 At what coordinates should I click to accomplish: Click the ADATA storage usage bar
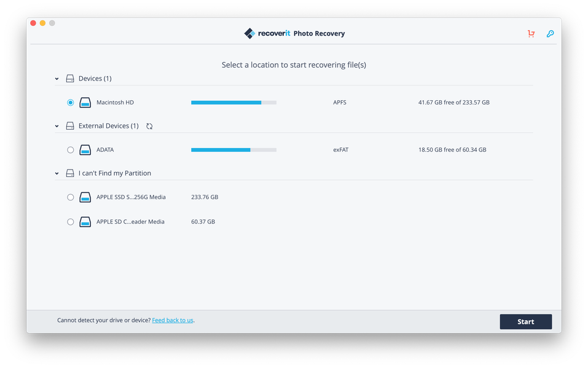point(233,150)
